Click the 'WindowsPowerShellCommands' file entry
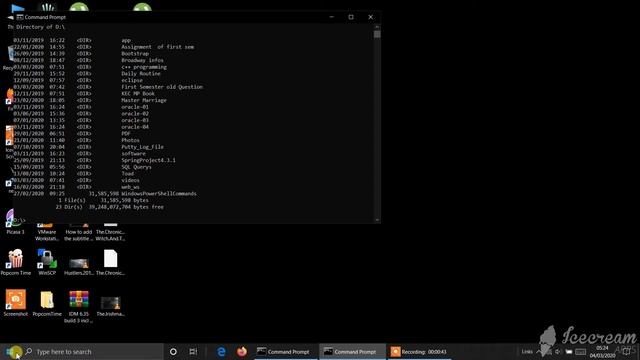Image resolution: width=640 pixels, height=360 pixels. 159,193
